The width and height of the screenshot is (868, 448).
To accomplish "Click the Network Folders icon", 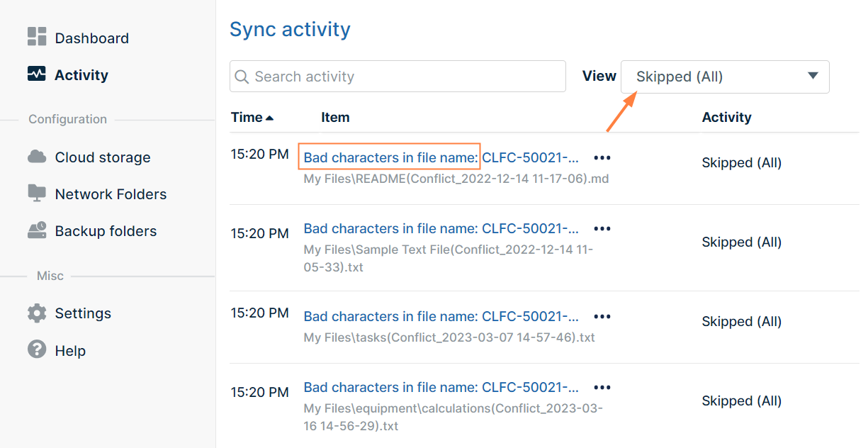I will coord(37,193).
